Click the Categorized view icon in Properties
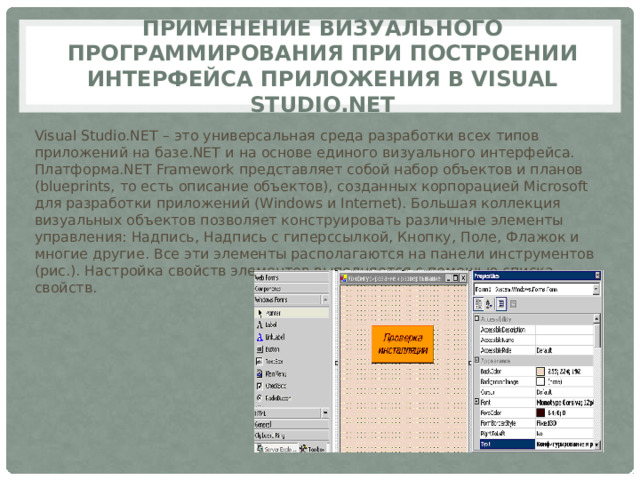 (x=479, y=304)
